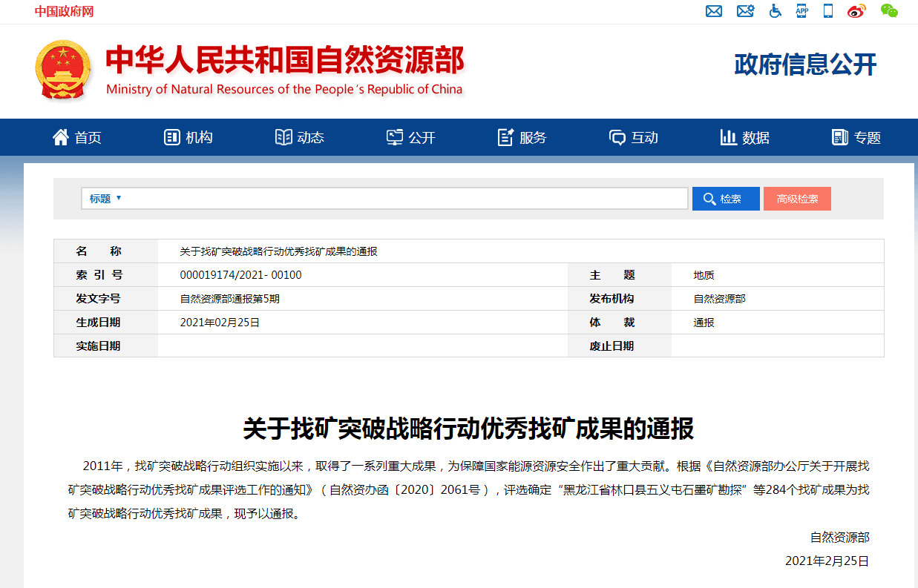Click the first mail envelope icon
This screenshot has height=588, width=918.
(714, 11)
